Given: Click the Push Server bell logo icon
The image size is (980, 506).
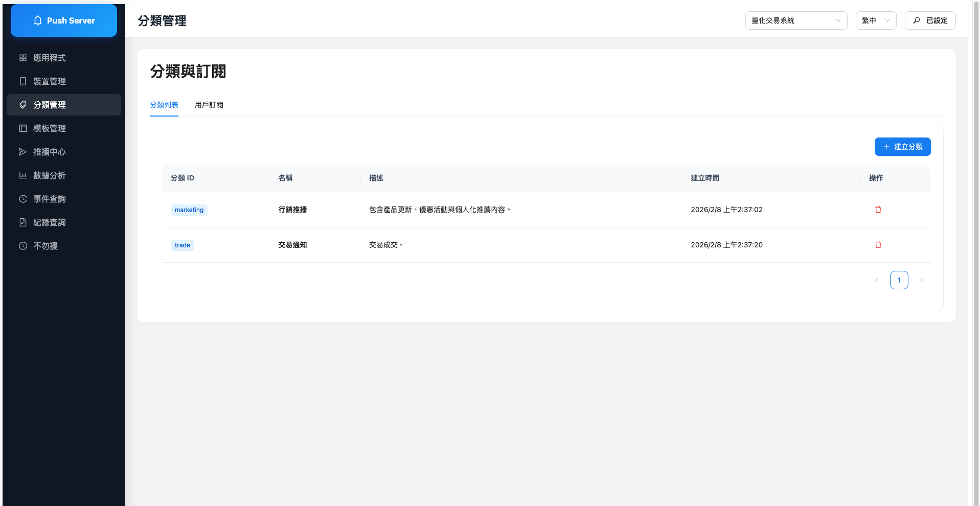Looking at the screenshot, I should [38, 20].
